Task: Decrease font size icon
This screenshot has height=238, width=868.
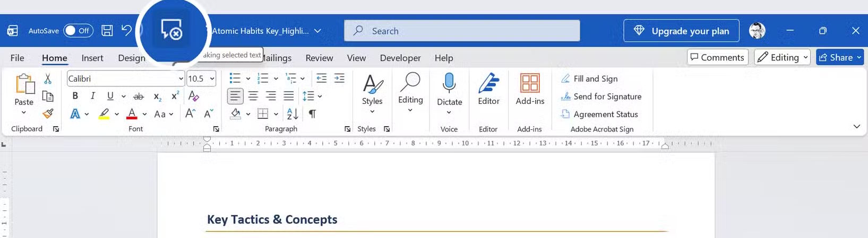Action: [x=208, y=113]
